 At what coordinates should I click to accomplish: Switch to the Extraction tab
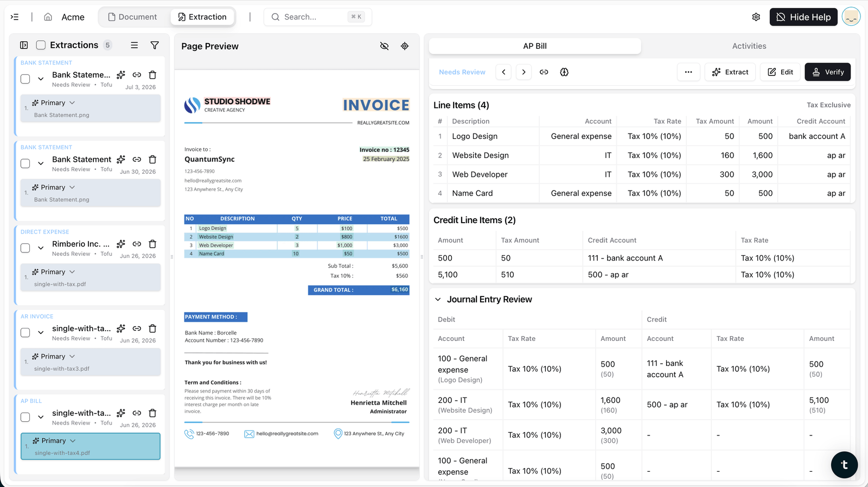click(202, 17)
